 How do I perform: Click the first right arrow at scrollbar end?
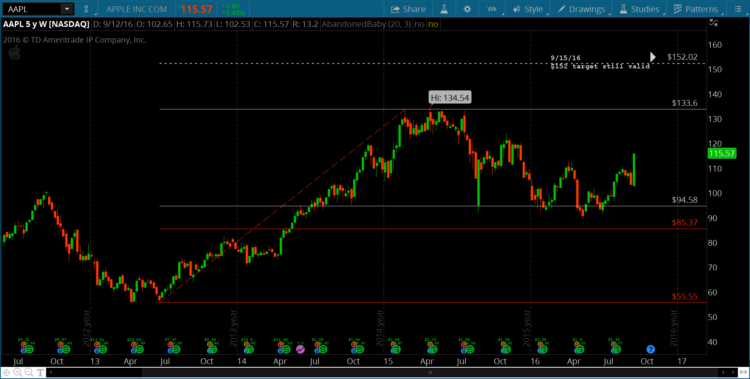723,372
